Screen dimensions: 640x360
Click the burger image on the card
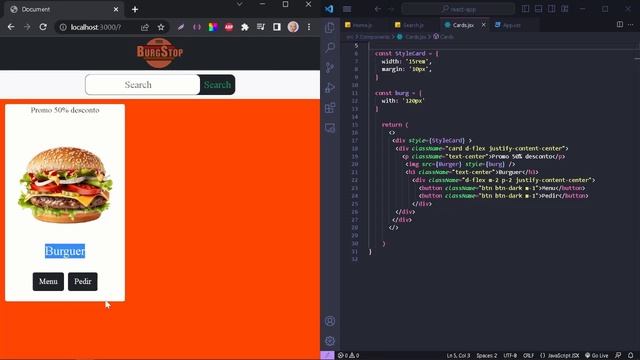[65, 185]
